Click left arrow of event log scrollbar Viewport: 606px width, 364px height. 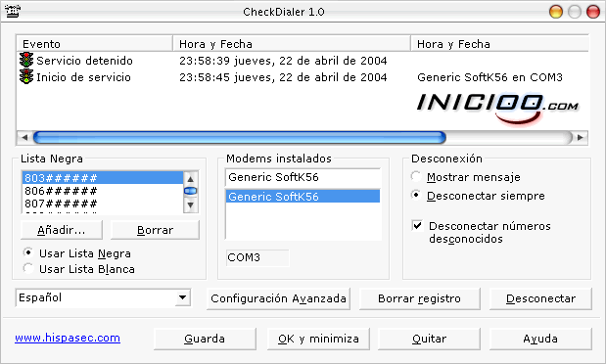(24, 137)
